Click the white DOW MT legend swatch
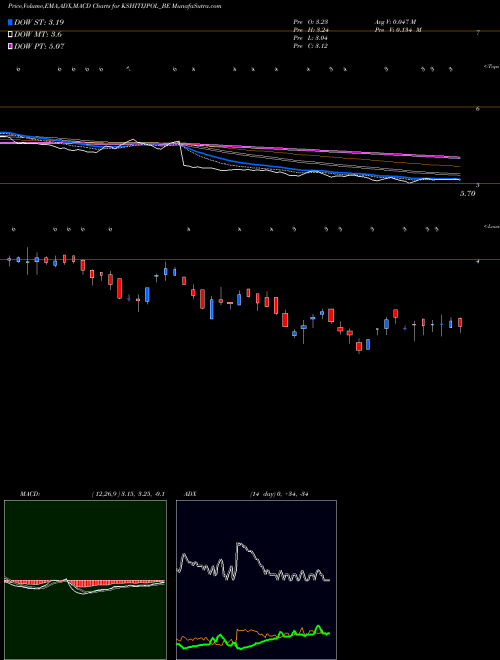 11,35
